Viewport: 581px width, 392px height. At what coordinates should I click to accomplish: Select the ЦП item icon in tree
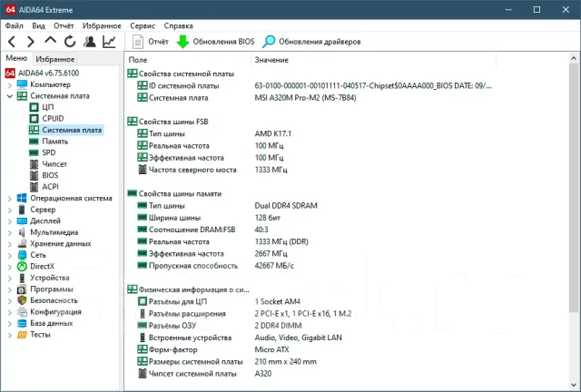34,107
